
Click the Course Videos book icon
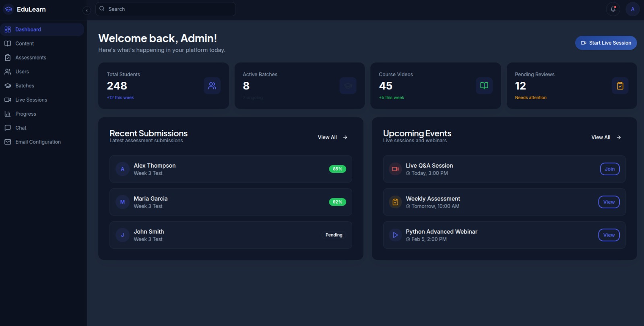[484, 85]
